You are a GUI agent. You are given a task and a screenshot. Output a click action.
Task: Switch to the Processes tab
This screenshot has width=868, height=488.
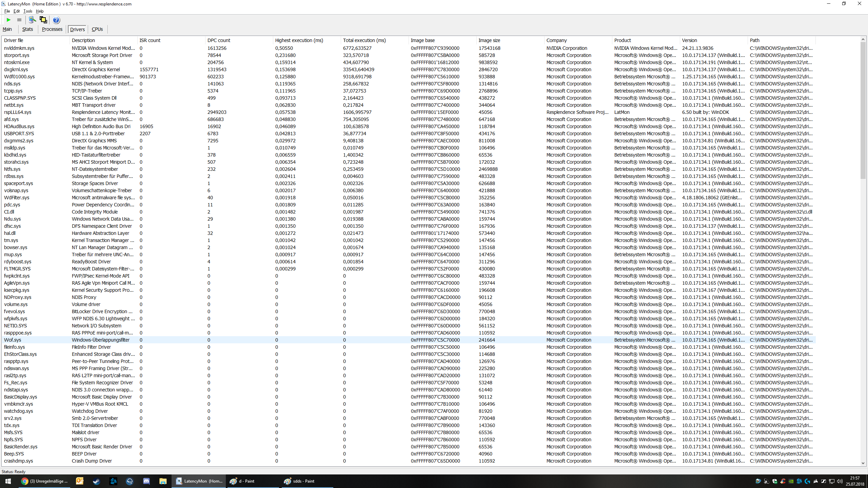pyautogui.click(x=52, y=29)
